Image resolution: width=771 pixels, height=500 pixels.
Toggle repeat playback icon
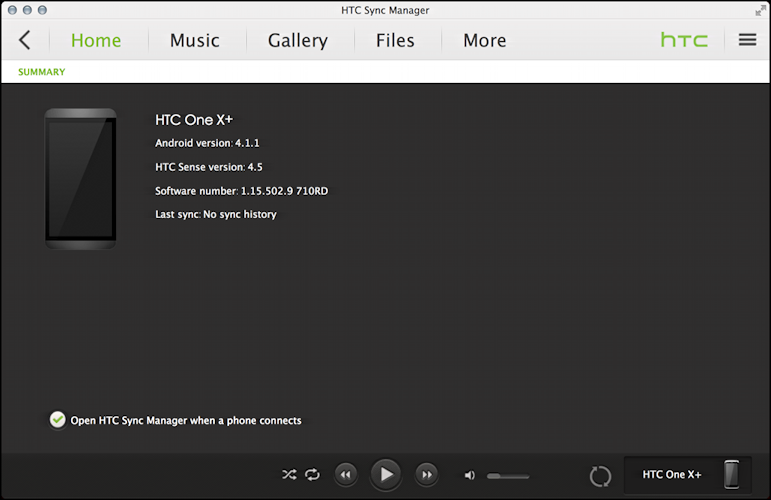click(312, 474)
